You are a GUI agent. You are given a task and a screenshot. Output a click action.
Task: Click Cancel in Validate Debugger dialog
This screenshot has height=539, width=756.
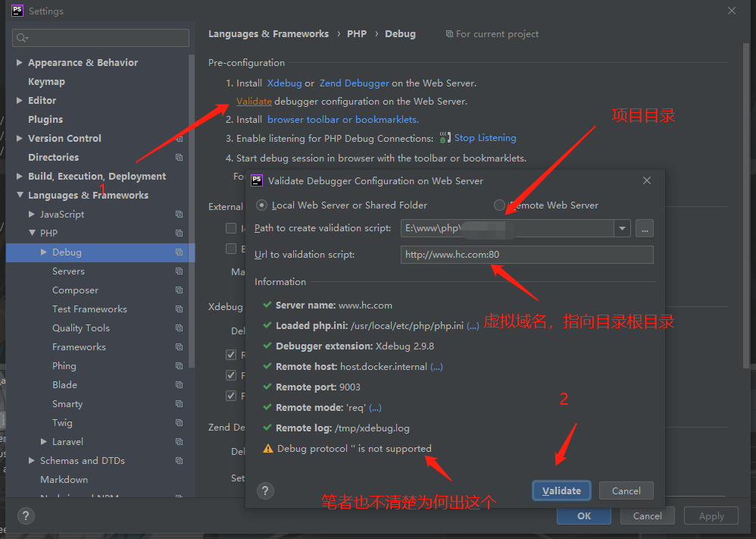(626, 490)
